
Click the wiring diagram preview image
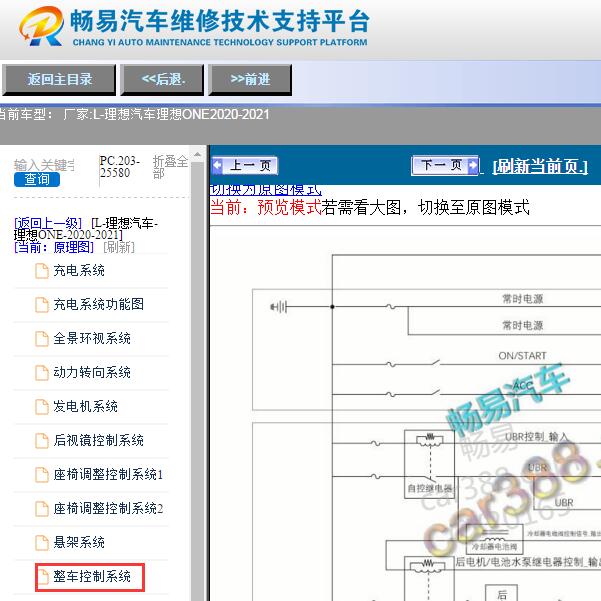(406, 414)
